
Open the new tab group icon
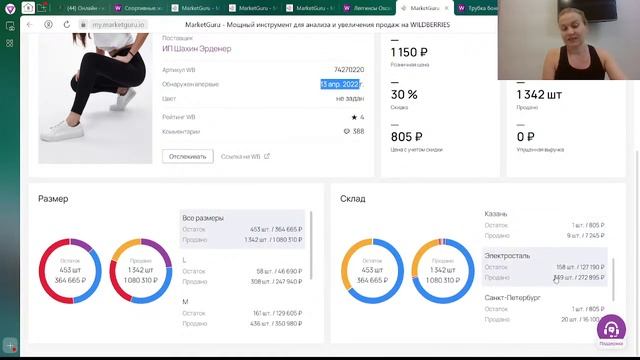click(x=42, y=8)
